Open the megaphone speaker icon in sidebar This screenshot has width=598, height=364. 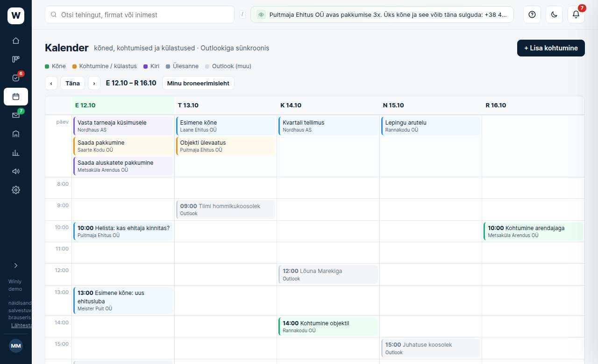16,171
